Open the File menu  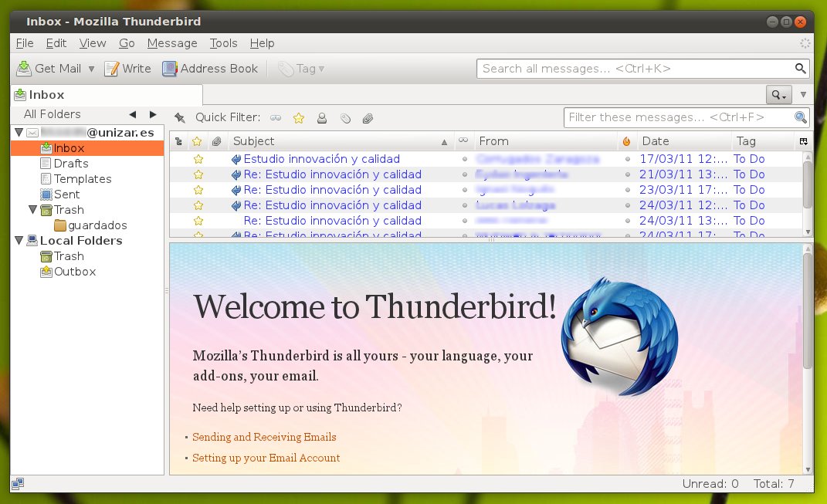point(25,43)
